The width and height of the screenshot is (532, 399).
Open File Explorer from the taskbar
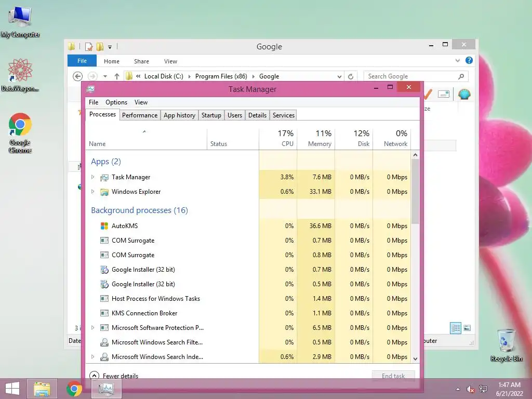pyautogui.click(x=42, y=389)
